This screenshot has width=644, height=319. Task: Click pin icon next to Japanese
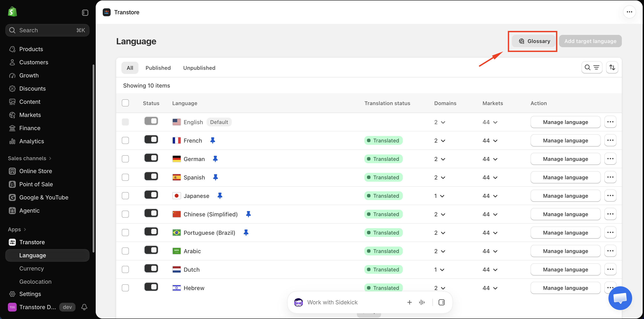(x=220, y=196)
